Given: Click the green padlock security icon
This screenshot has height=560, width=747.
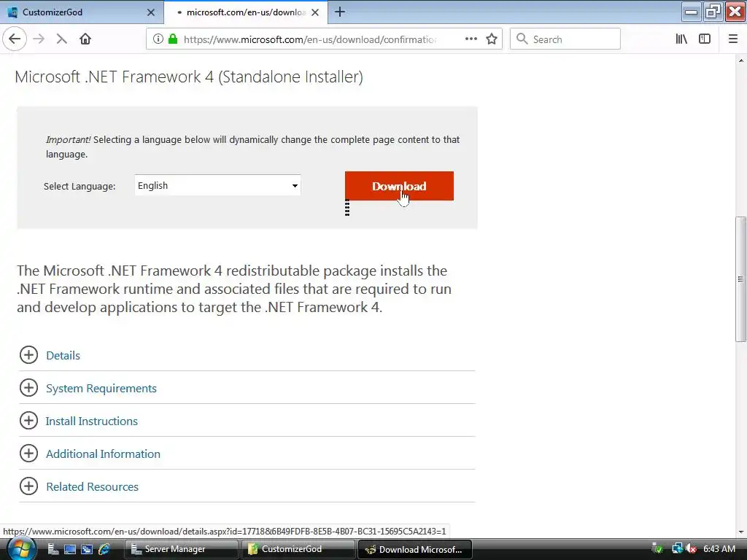Looking at the screenshot, I should pos(173,39).
